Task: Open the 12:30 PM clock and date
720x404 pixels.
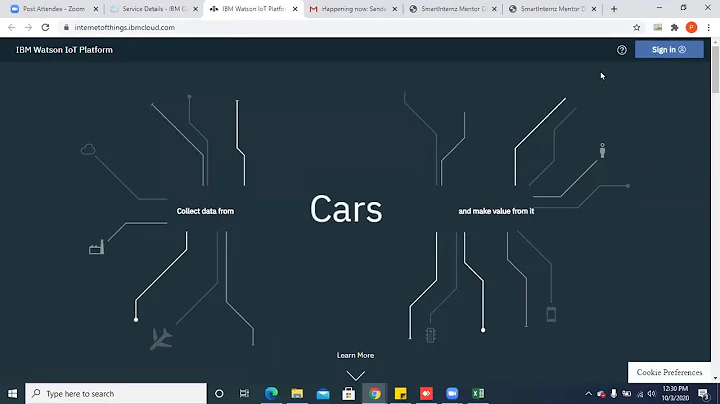Action: (675, 393)
